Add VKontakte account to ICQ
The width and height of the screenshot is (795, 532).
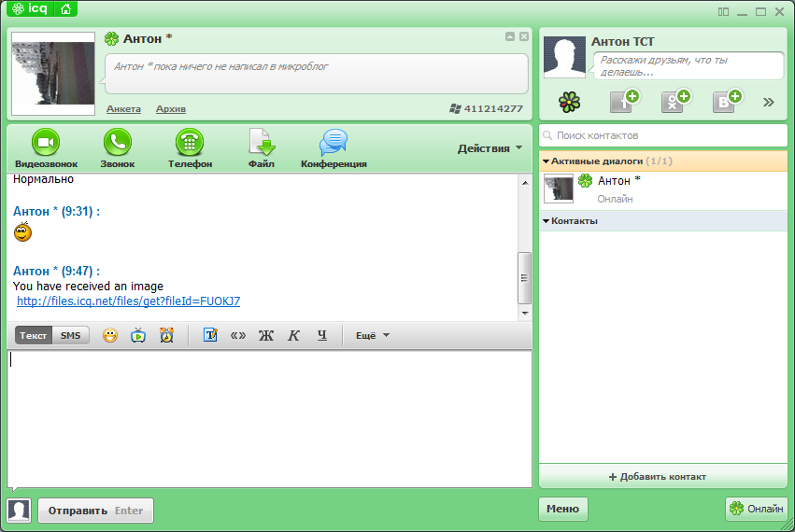(726, 102)
